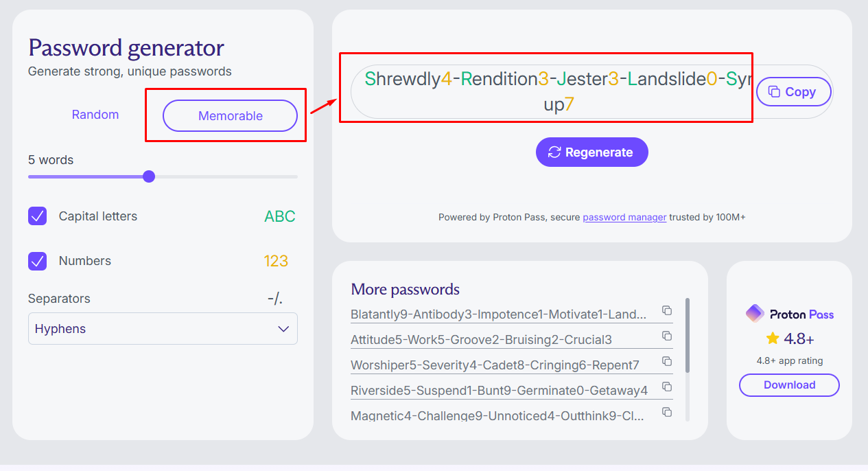The image size is (868, 471).
Task: Open the password manager link
Action: [624, 217]
